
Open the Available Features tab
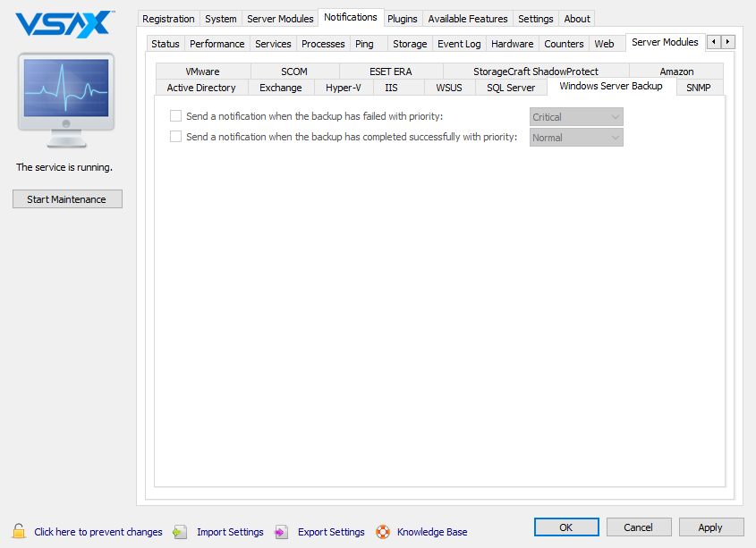[468, 19]
